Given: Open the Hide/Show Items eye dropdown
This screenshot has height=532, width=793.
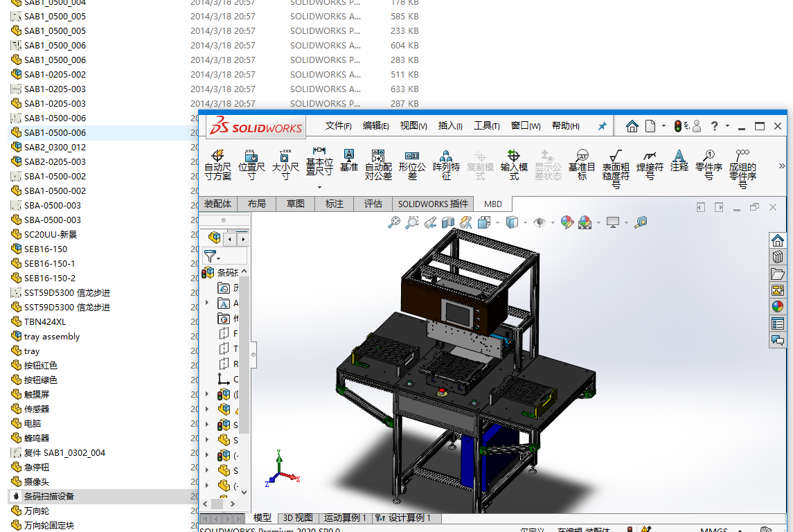Looking at the screenshot, I should (540, 222).
